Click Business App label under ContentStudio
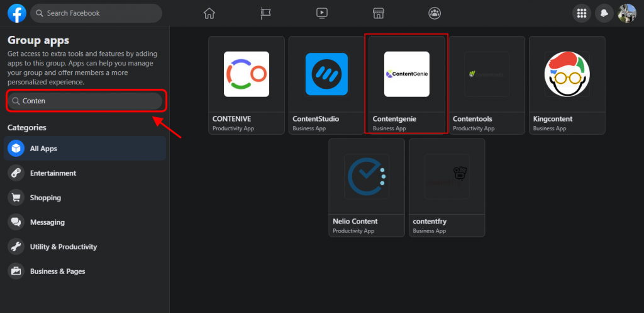The image size is (644, 313). click(x=309, y=128)
